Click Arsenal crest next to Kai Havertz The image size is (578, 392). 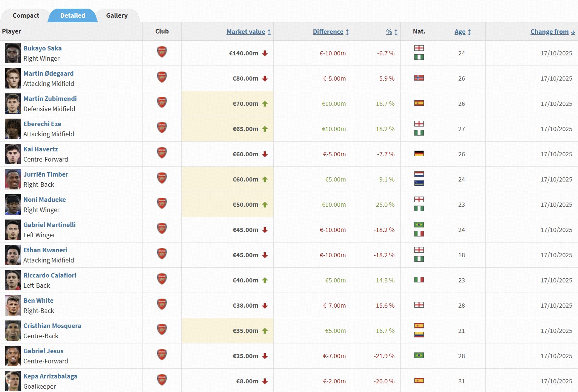[162, 153]
